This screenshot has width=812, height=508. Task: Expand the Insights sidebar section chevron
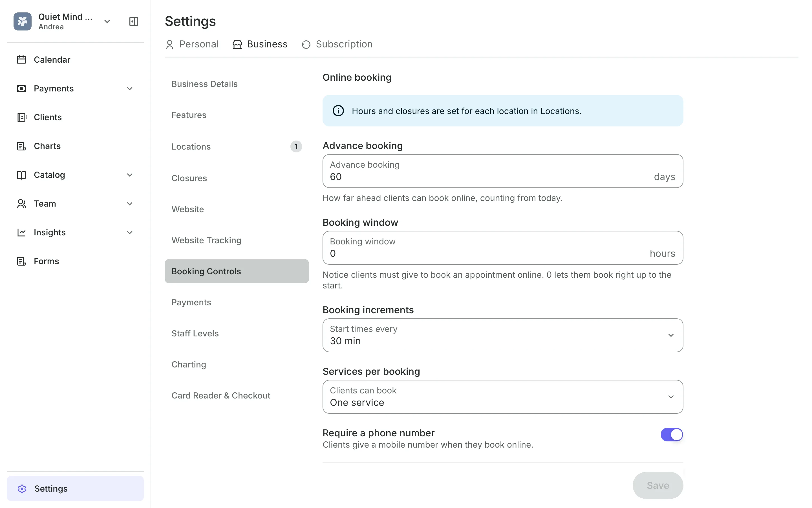[130, 233]
